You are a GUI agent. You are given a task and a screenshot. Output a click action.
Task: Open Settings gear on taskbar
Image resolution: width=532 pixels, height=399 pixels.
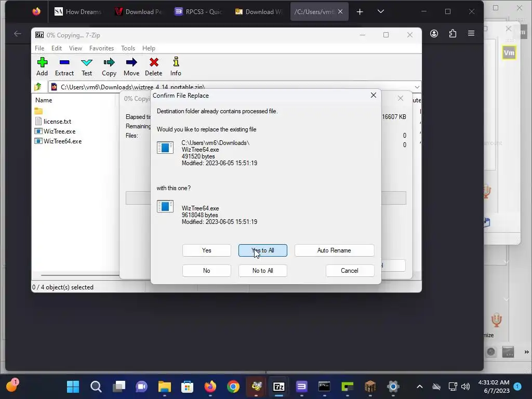point(393,387)
